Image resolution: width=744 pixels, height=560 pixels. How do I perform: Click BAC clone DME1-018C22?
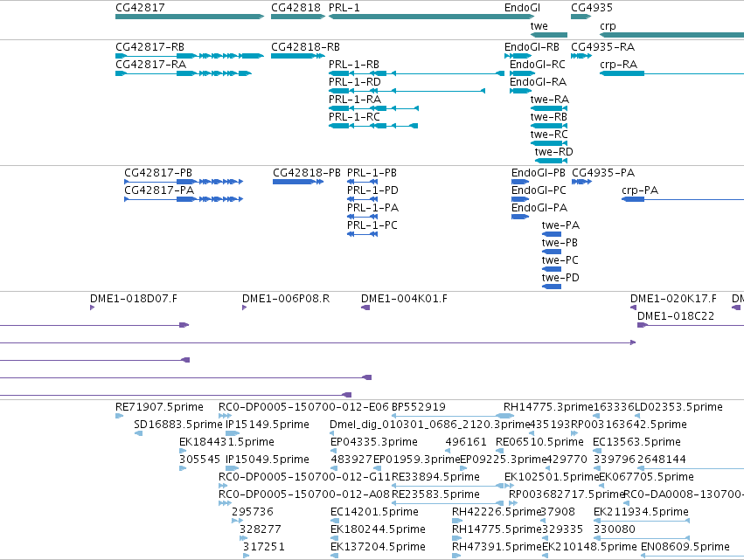point(691,325)
